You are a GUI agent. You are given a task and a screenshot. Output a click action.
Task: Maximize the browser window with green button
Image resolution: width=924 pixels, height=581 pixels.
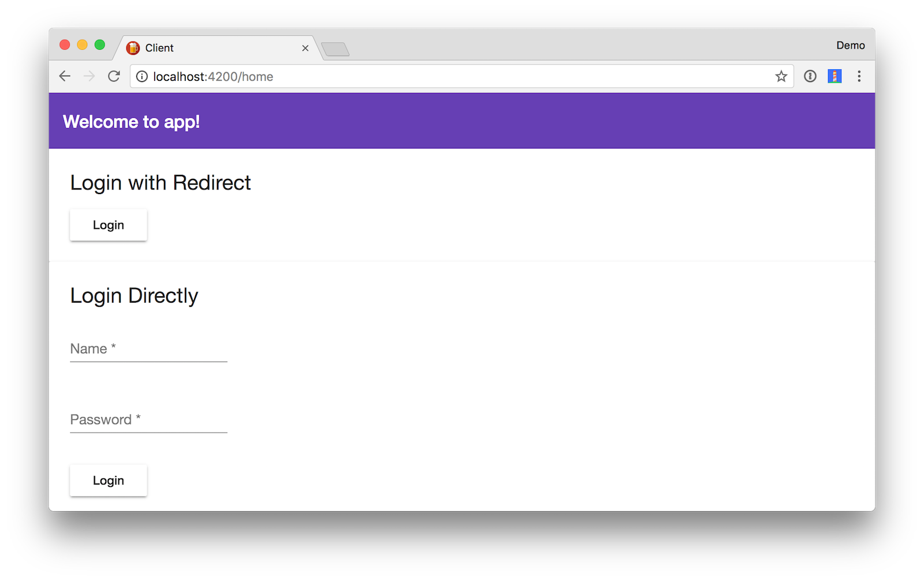point(100,45)
